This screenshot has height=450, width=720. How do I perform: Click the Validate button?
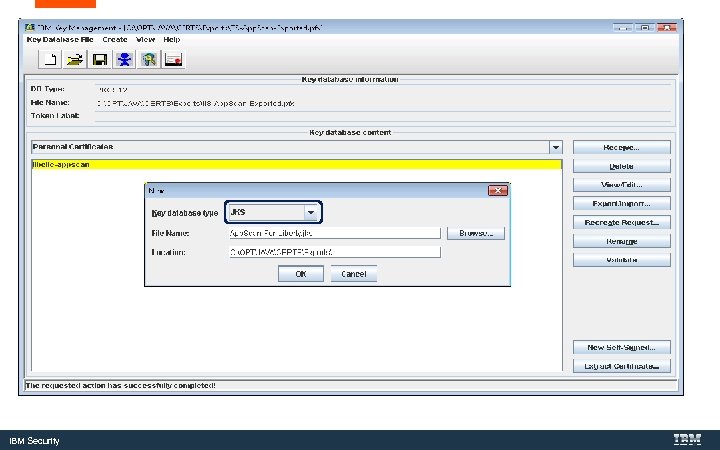point(621,260)
